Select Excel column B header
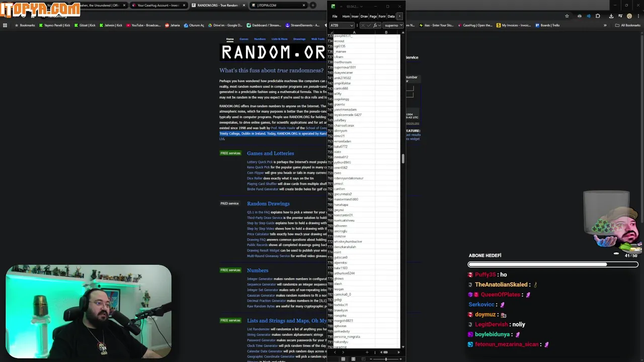 coord(386,32)
